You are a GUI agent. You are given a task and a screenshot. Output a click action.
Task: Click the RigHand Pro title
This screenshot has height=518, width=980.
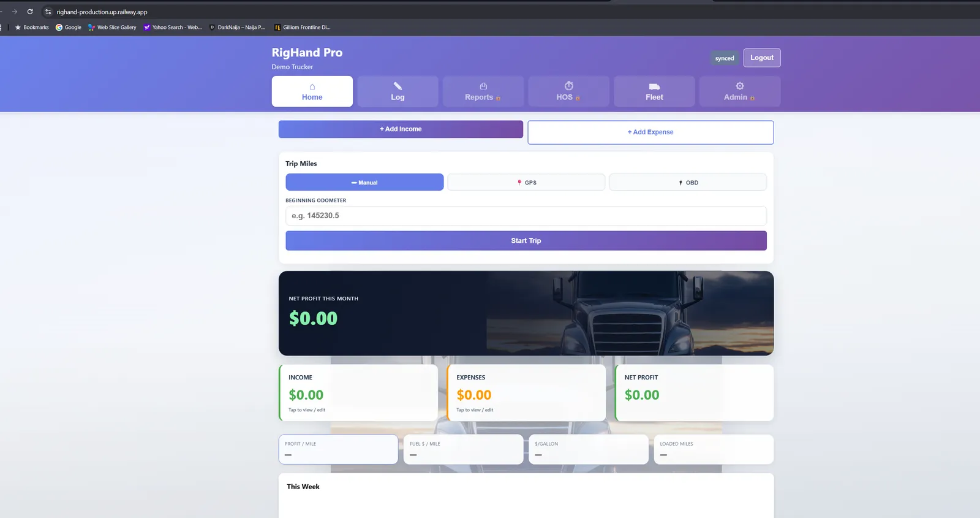[x=307, y=53]
